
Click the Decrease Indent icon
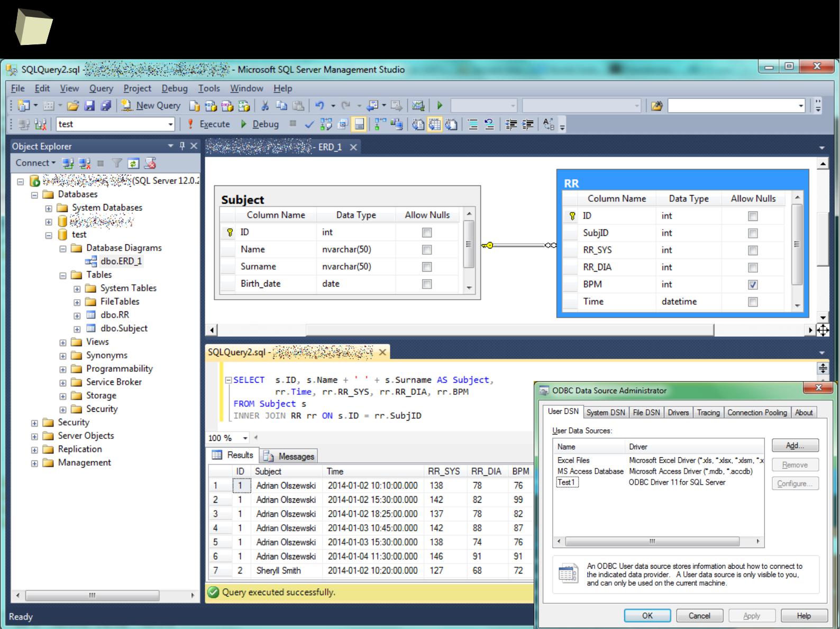[x=511, y=125]
